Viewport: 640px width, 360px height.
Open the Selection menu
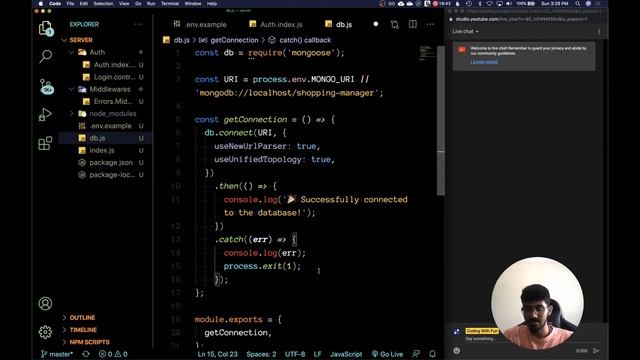(103, 3)
